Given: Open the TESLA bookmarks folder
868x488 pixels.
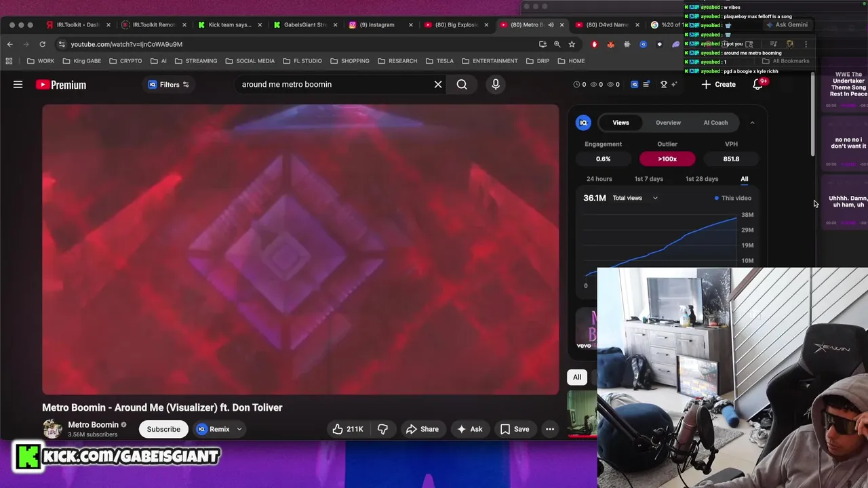Looking at the screenshot, I should 439,61.
